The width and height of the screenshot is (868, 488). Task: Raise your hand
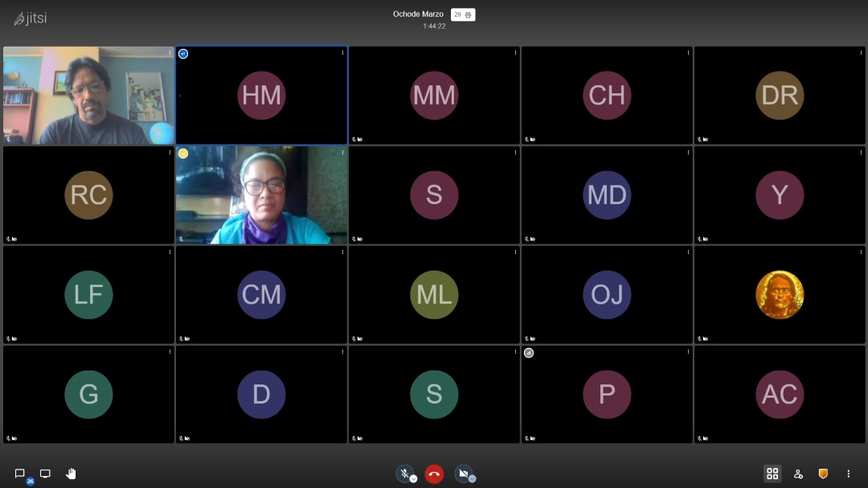(71, 474)
